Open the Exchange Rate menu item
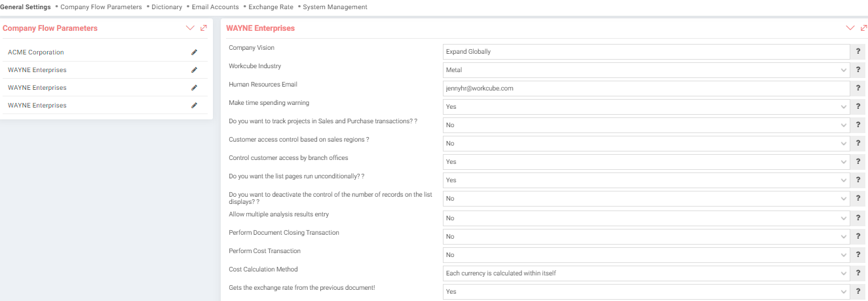Viewport: 868px width, 301px height. [271, 7]
